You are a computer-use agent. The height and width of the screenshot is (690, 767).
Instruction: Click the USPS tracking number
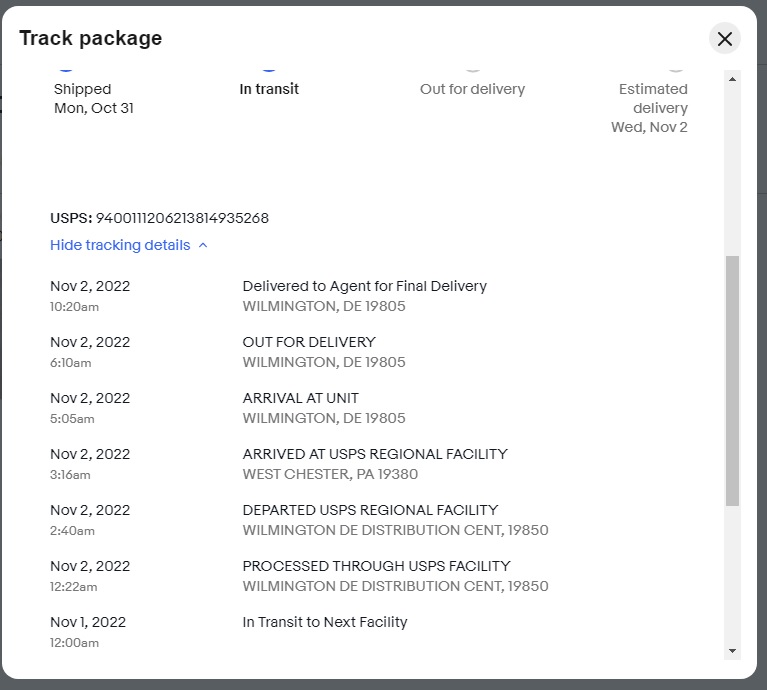(x=182, y=218)
